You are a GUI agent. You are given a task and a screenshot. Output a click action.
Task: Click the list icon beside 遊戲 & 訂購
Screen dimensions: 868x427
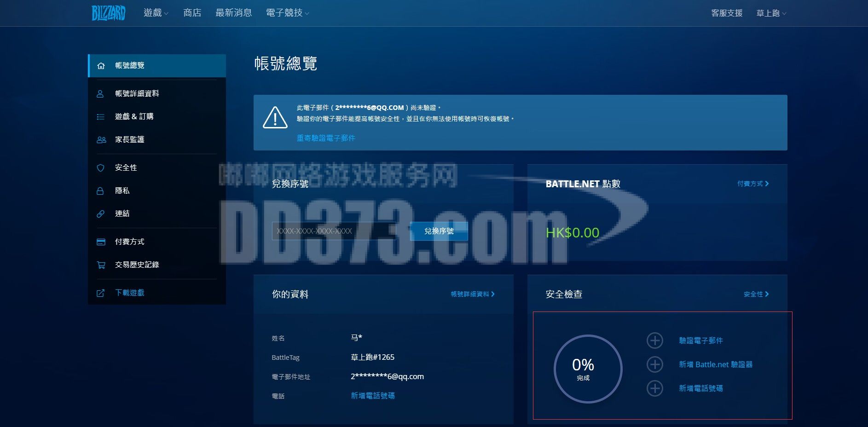[100, 117]
